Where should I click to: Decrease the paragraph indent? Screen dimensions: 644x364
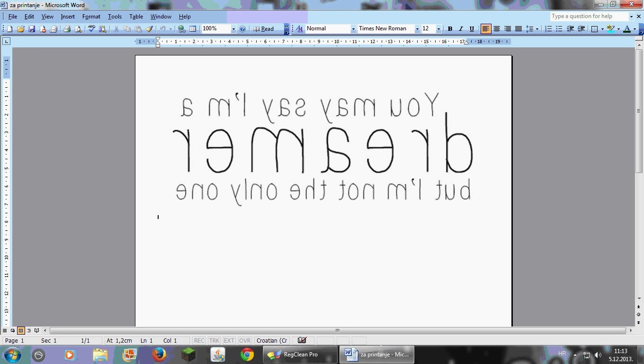[570, 29]
